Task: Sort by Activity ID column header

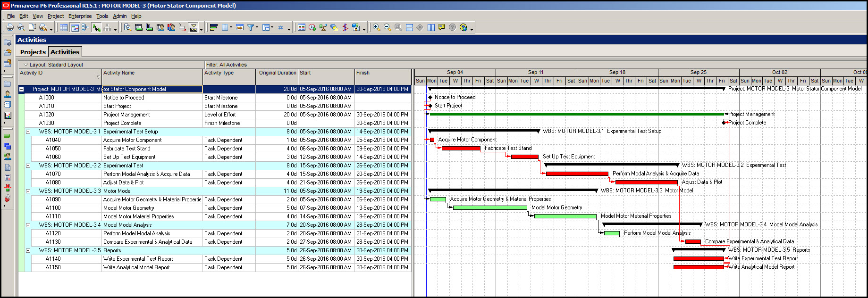Action: 60,76
